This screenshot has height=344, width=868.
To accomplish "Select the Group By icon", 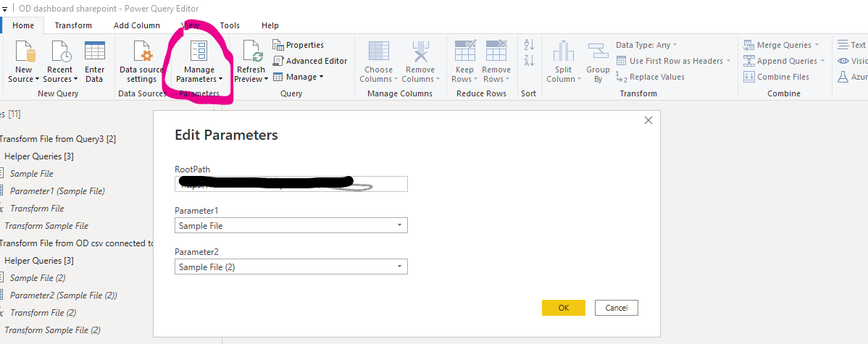I will (x=598, y=62).
